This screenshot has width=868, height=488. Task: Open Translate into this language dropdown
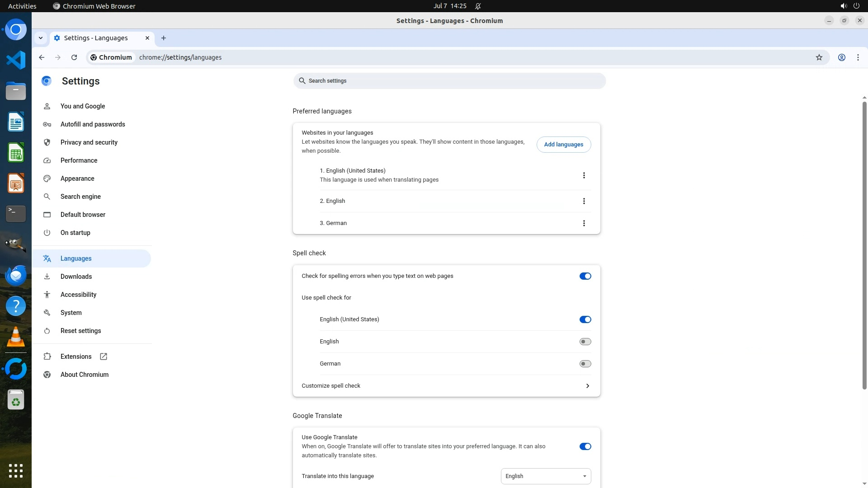click(546, 476)
